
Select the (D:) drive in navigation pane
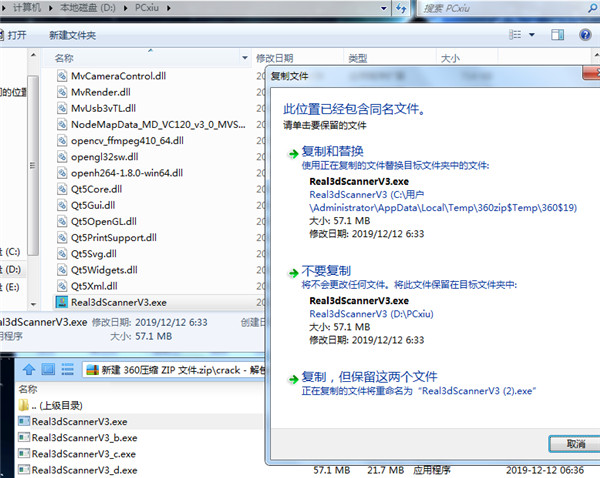pos(11,269)
